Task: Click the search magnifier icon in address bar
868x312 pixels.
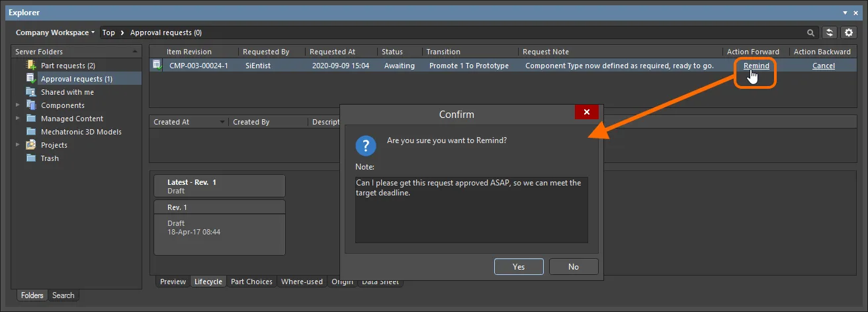Action: point(811,32)
